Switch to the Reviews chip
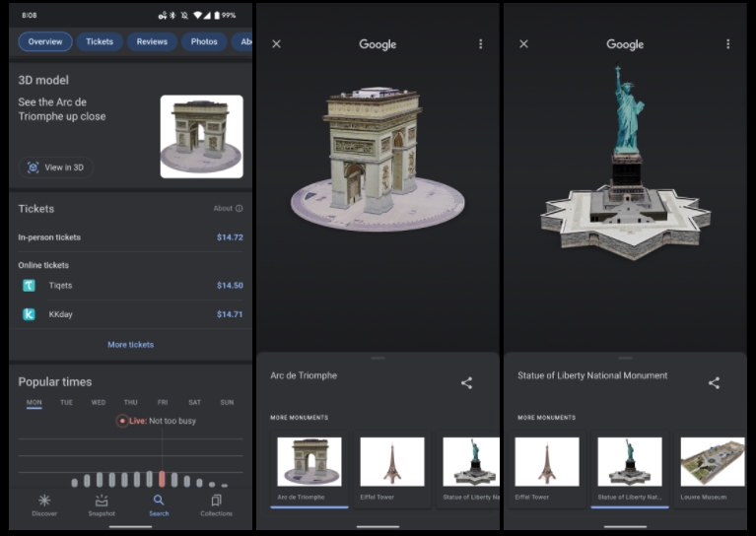Screen dimensions: 756x536 (152, 41)
